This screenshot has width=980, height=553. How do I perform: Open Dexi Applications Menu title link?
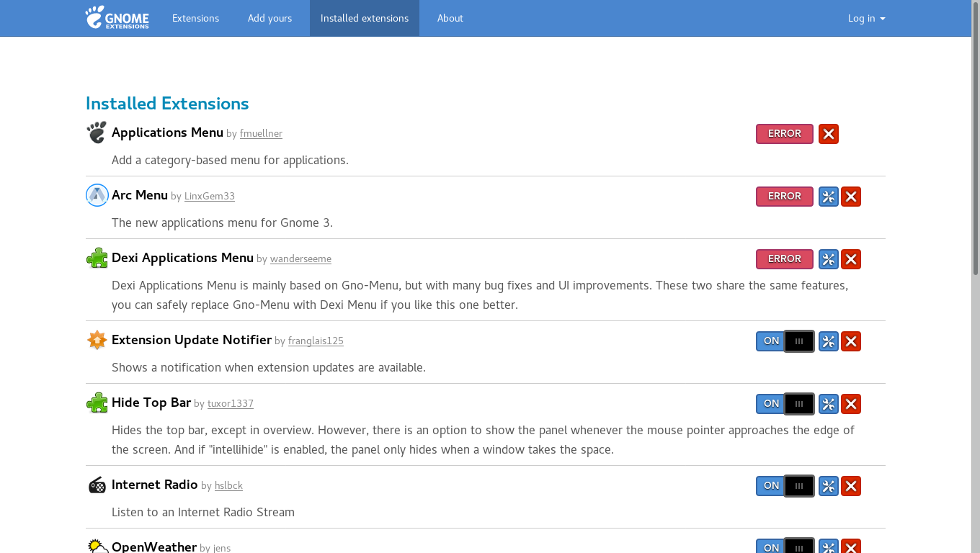(182, 258)
